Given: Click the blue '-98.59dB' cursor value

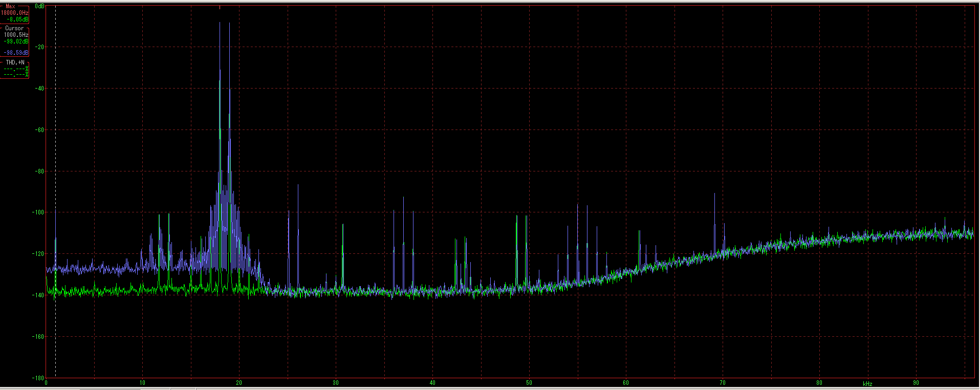Looking at the screenshot, I should (16, 53).
